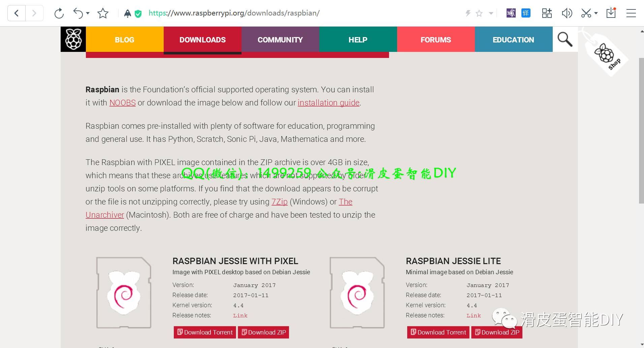Click the undo closed tab arrow icon
Image resolution: width=644 pixels, height=348 pixels.
pyautogui.click(x=78, y=13)
